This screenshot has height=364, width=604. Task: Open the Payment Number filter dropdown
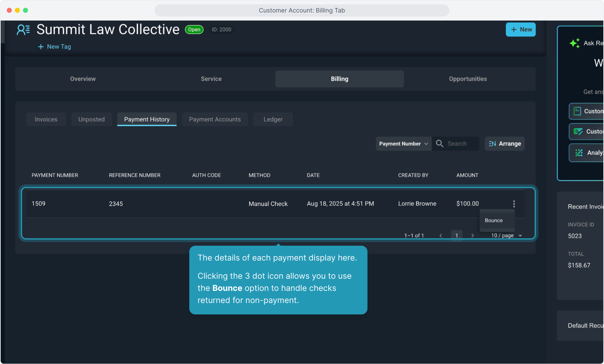click(x=403, y=144)
